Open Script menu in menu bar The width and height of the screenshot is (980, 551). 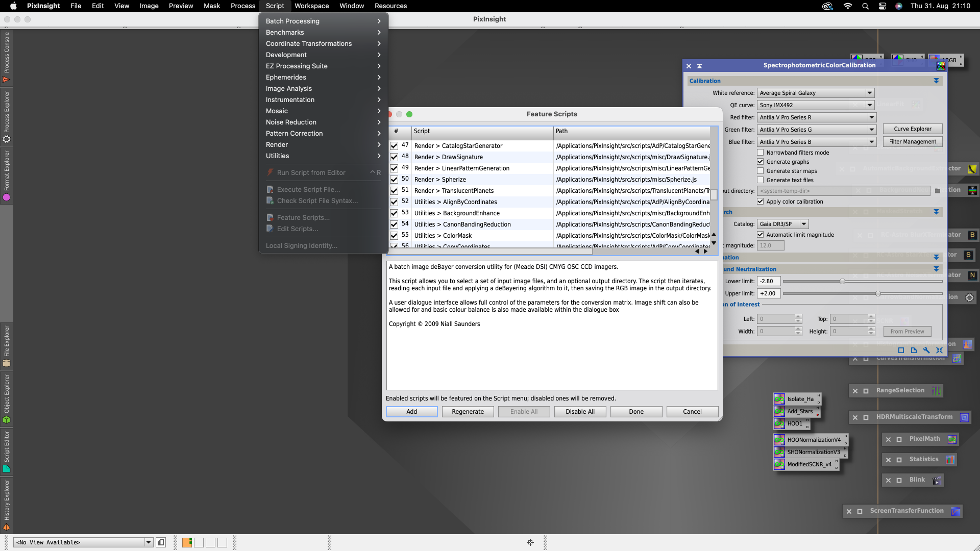pyautogui.click(x=275, y=6)
